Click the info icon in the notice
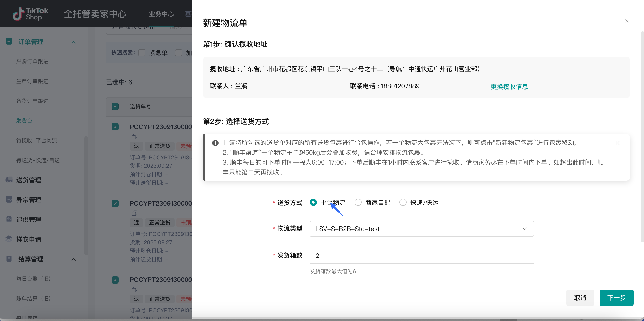The height and width of the screenshot is (321, 644). 215,143
